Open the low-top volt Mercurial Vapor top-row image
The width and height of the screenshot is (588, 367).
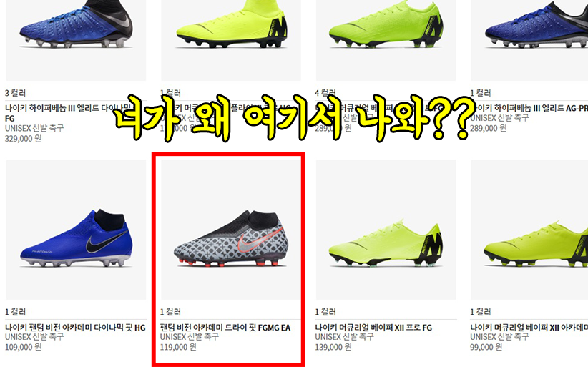[386, 40]
